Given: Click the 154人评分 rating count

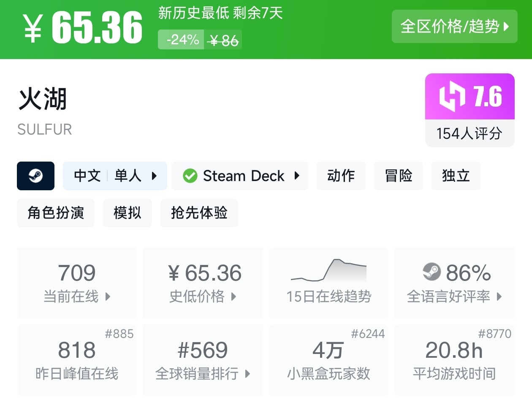Looking at the screenshot, I should tap(470, 133).
